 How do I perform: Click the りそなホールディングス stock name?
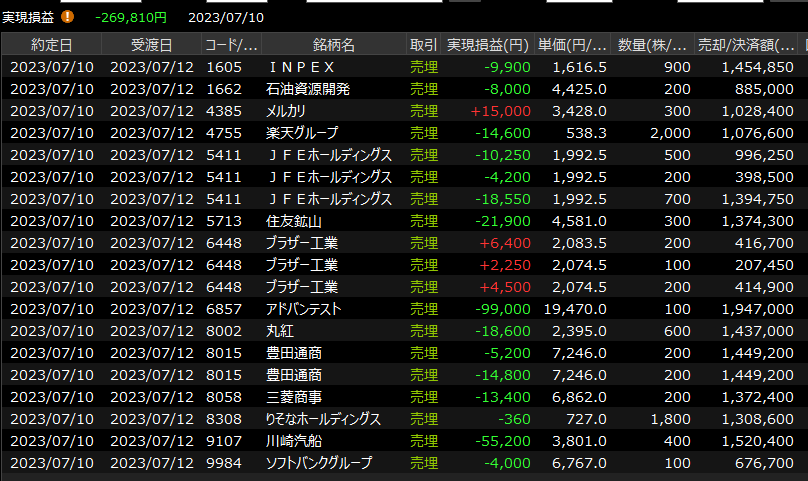click(323, 419)
